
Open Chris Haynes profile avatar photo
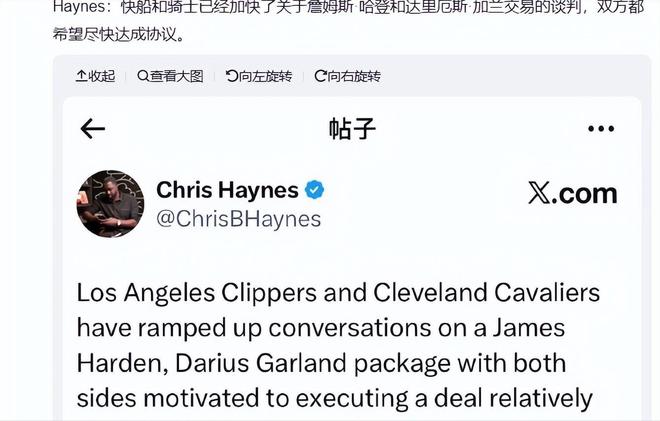coord(110,204)
